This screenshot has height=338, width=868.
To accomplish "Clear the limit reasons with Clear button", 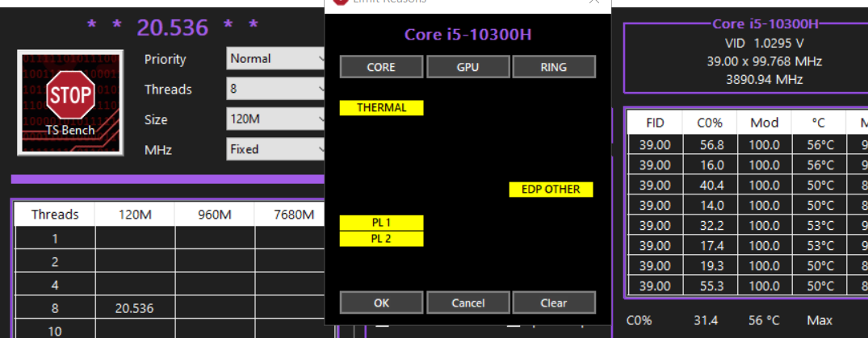I will coord(554,303).
